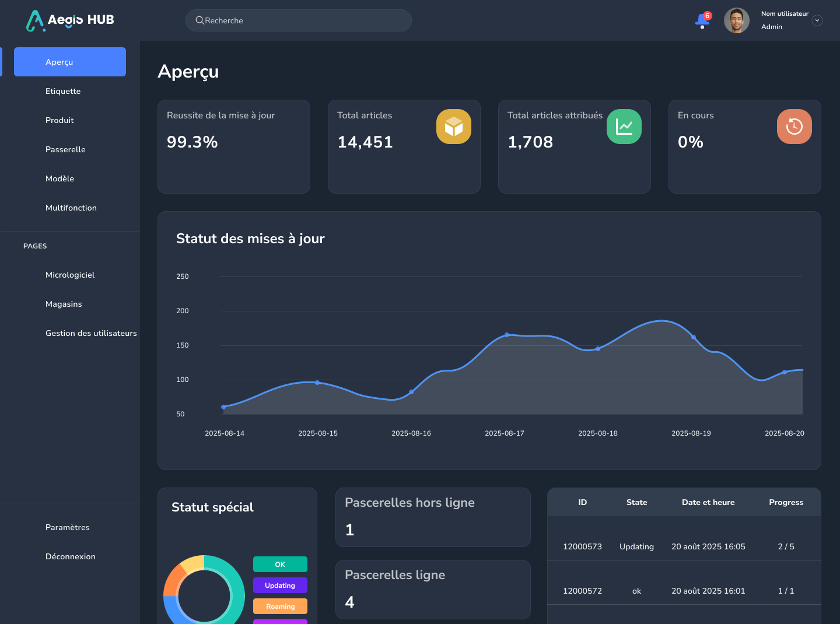Go to Micrologiciel page
This screenshot has width=840, height=624.
click(x=70, y=275)
